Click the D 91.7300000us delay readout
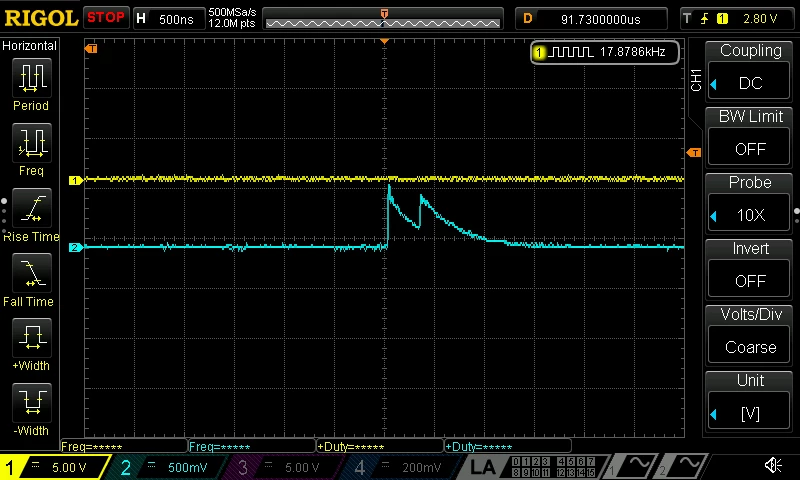The height and width of the screenshot is (480, 800). point(591,19)
